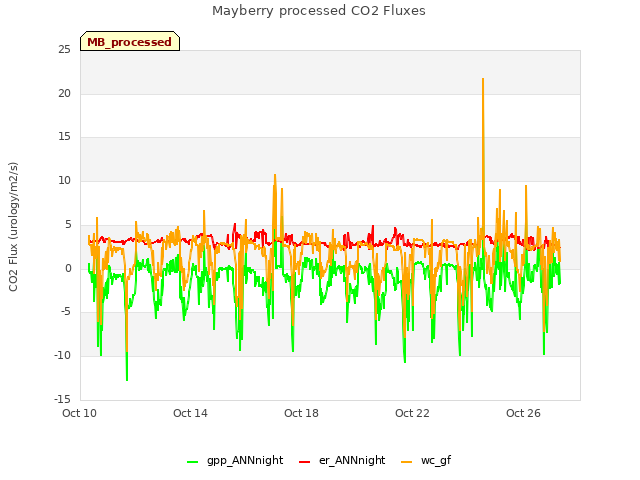Click the y-axis value 20
Viewport: 640px width, 480px height.
tap(64, 93)
